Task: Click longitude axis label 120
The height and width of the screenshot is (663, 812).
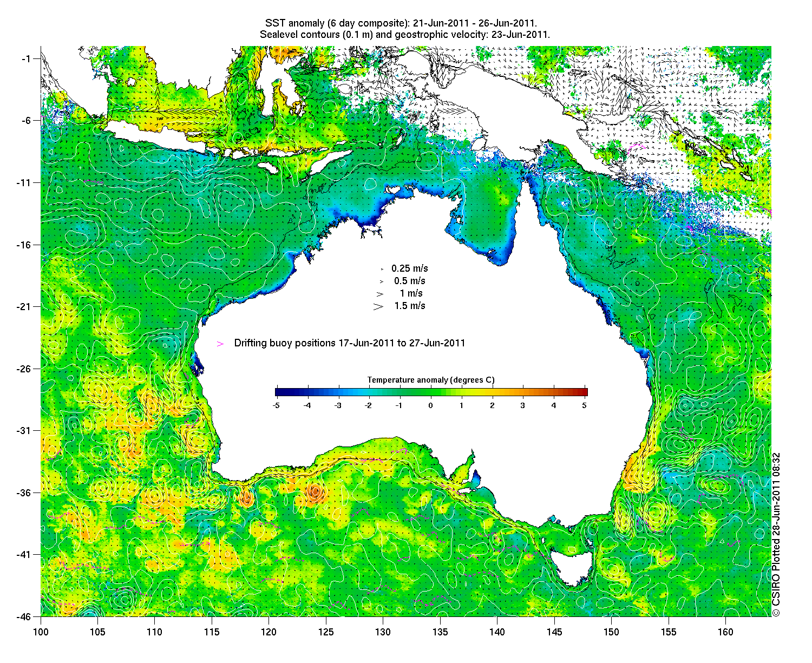Action: [x=269, y=632]
